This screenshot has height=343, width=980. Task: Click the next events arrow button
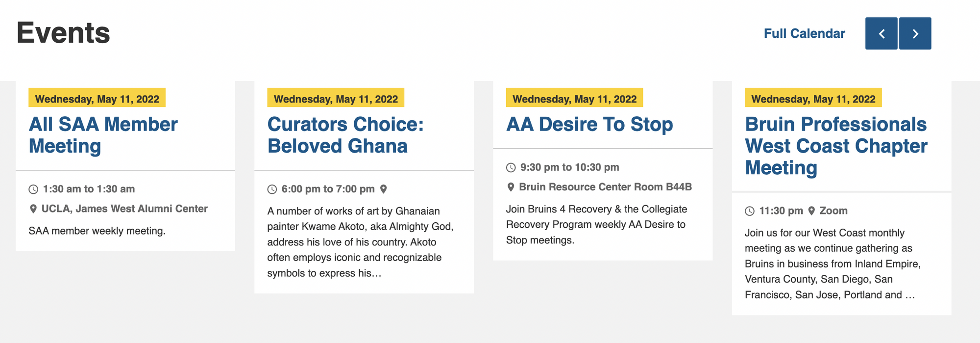tap(915, 33)
